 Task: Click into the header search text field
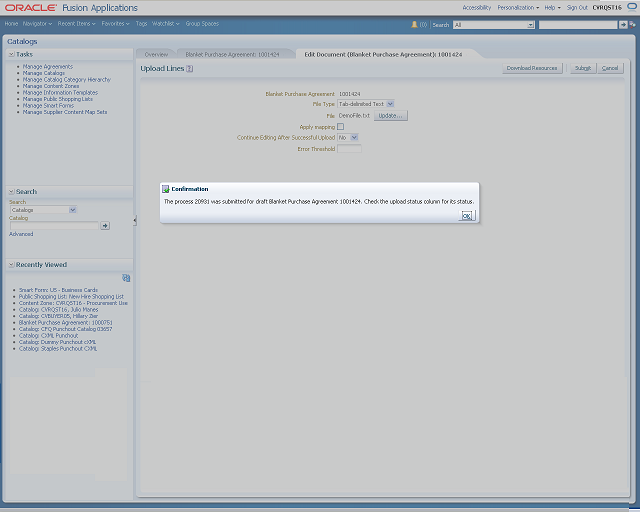point(578,25)
